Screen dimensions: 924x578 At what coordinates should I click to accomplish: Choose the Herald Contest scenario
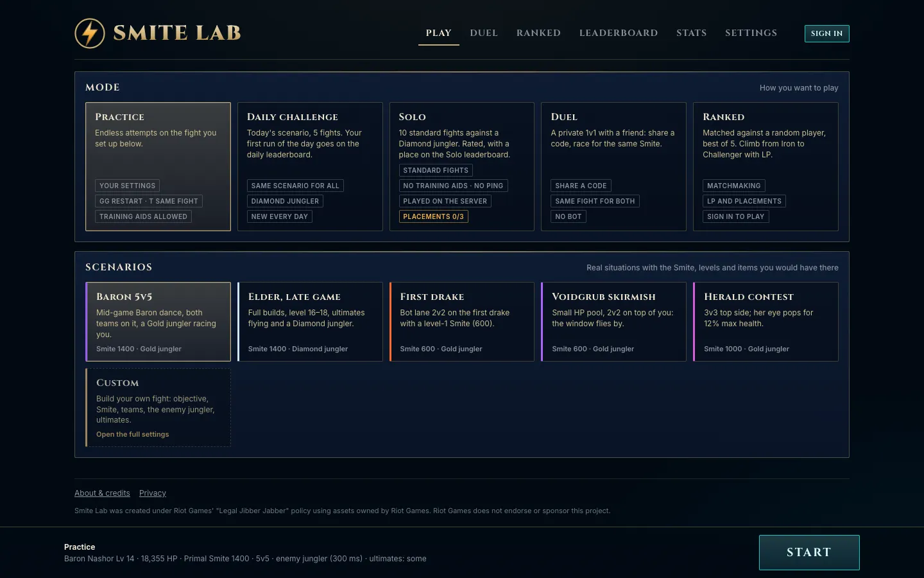pyautogui.click(x=766, y=322)
